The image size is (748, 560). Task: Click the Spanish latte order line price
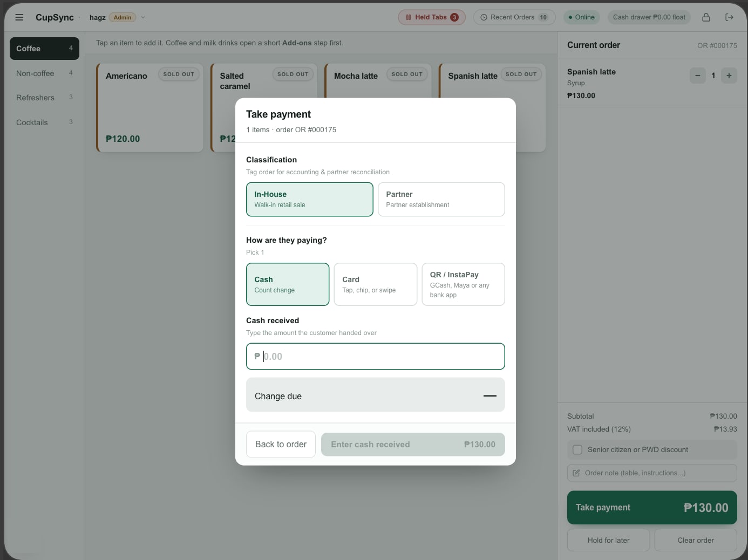[581, 95]
